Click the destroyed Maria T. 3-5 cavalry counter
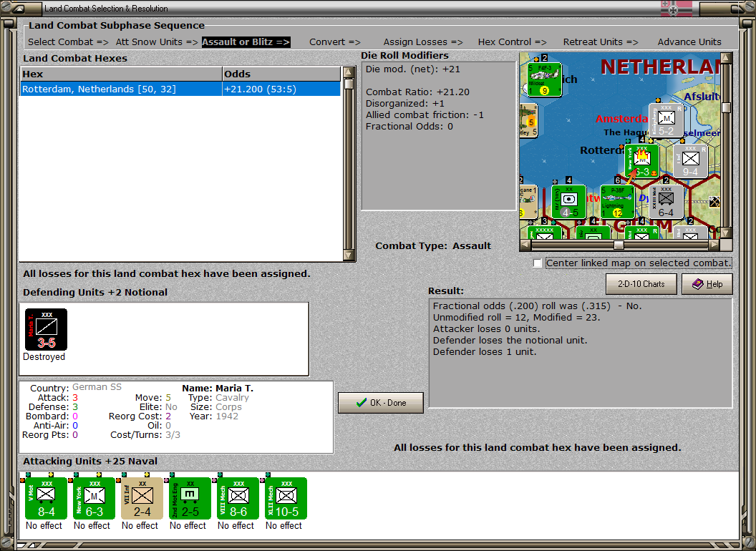Image resolution: width=756 pixels, height=551 pixels. [47, 329]
